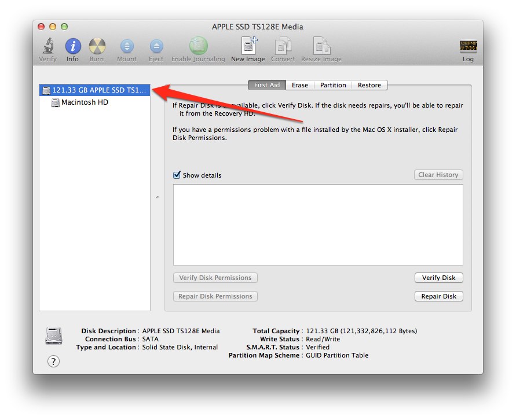516x420 pixels.
Task: Open the Partition tab
Action: (x=333, y=85)
